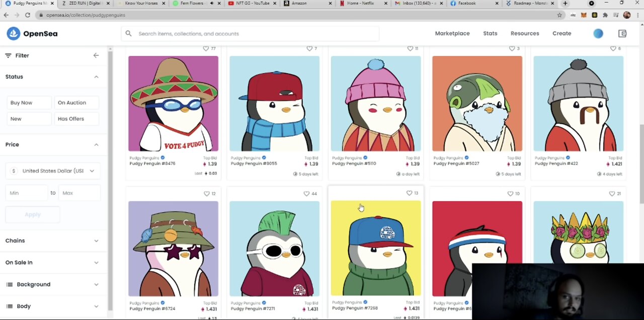
Task: Open Create page
Action: tap(562, 34)
